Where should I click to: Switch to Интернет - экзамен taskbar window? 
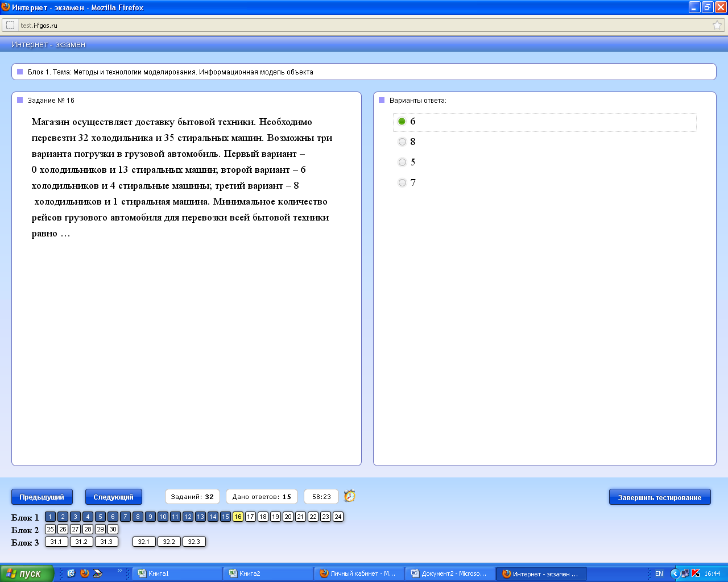pyautogui.click(x=541, y=573)
